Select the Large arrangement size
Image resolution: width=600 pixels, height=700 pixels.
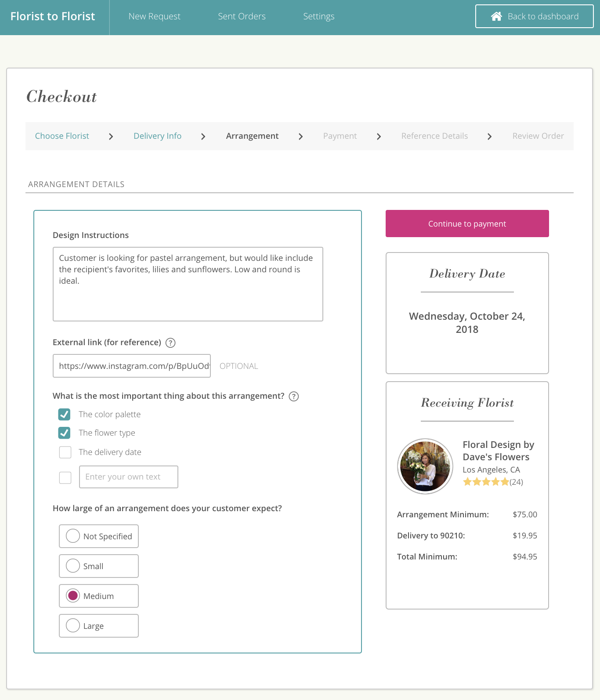[x=73, y=625]
